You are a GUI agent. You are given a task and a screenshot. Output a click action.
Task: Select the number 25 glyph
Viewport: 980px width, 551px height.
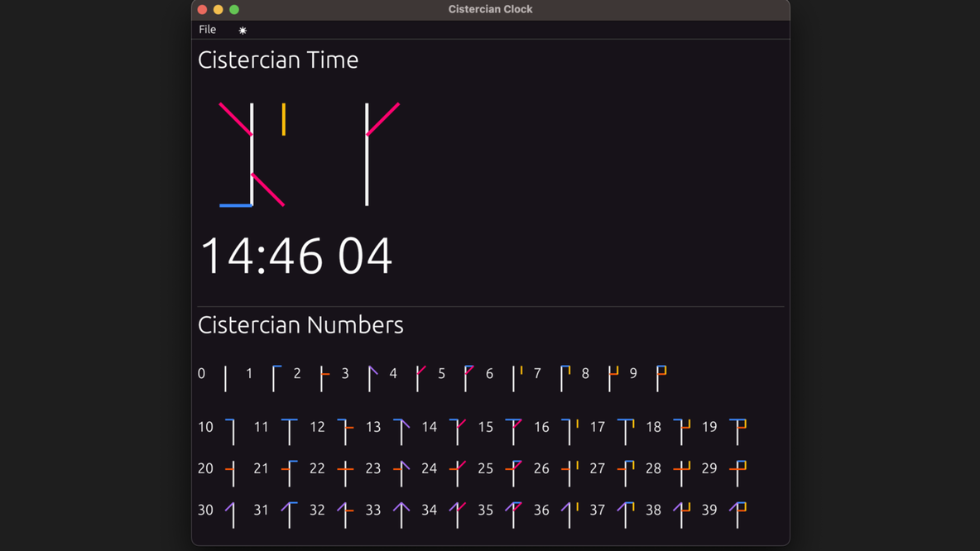(513, 472)
